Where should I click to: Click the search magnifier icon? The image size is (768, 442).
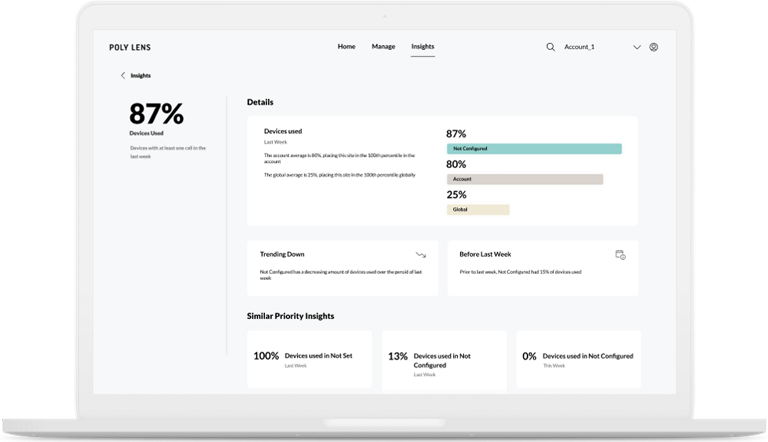click(550, 47)
